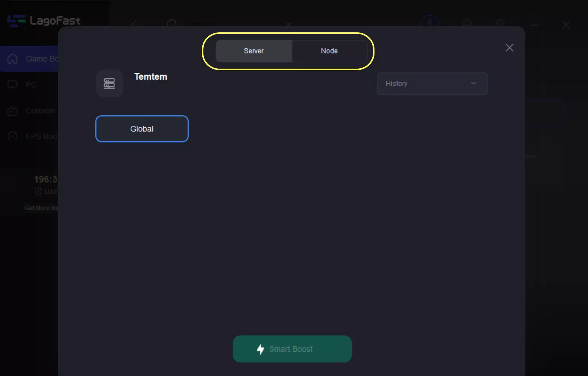Click the Get More Minutes link
This screenshot has height=376, width=588.
tap(41, 208)
